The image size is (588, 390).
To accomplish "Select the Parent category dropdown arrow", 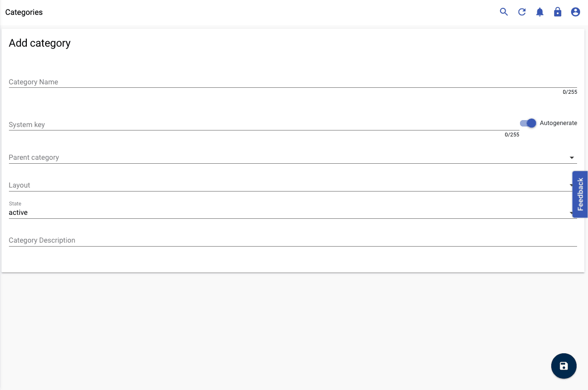I will coord(572,157).
